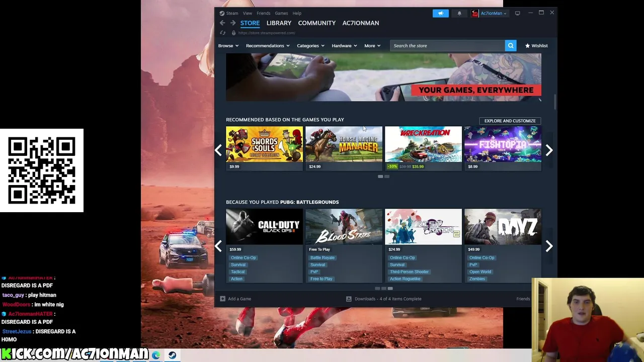
Task: Expand the Categories dropdown
Action: coord(310,46)
